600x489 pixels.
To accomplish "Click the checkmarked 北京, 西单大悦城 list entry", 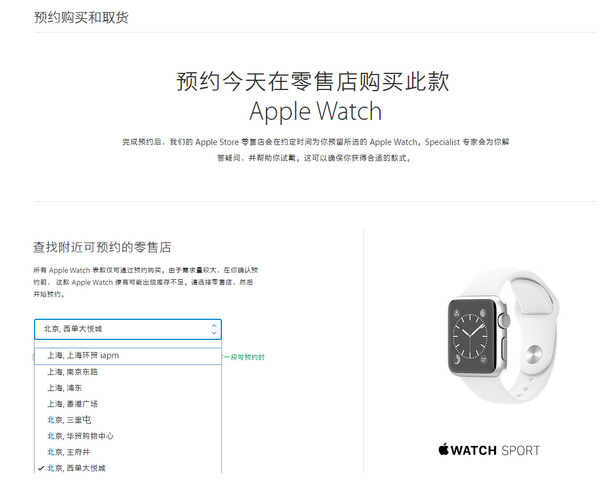I will click(128, 468).
